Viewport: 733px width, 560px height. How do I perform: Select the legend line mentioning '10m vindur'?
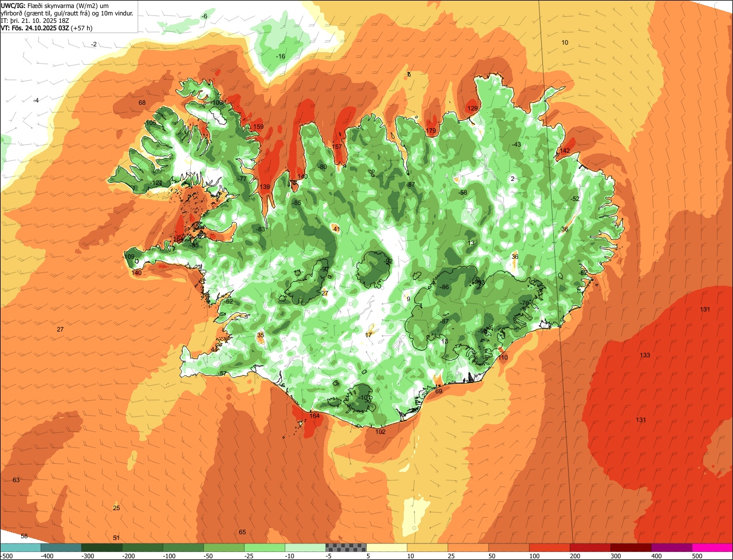[x=67, y=13]
